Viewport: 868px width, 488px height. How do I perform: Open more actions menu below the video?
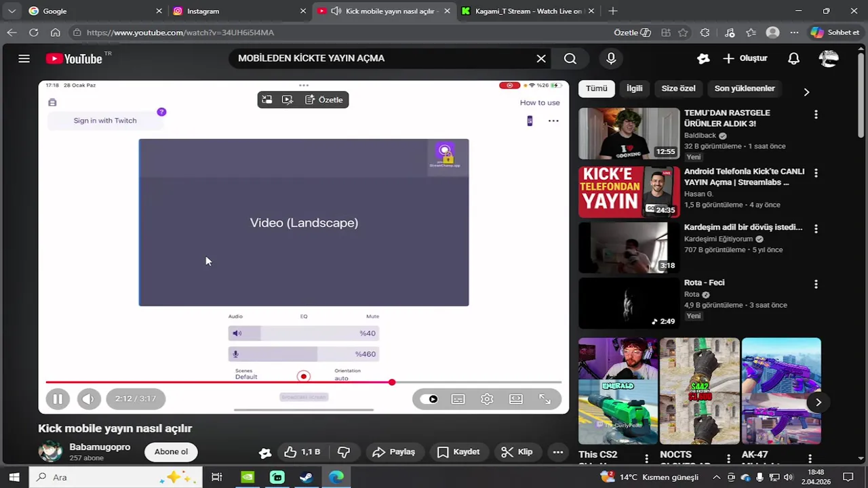coord(558,452)
